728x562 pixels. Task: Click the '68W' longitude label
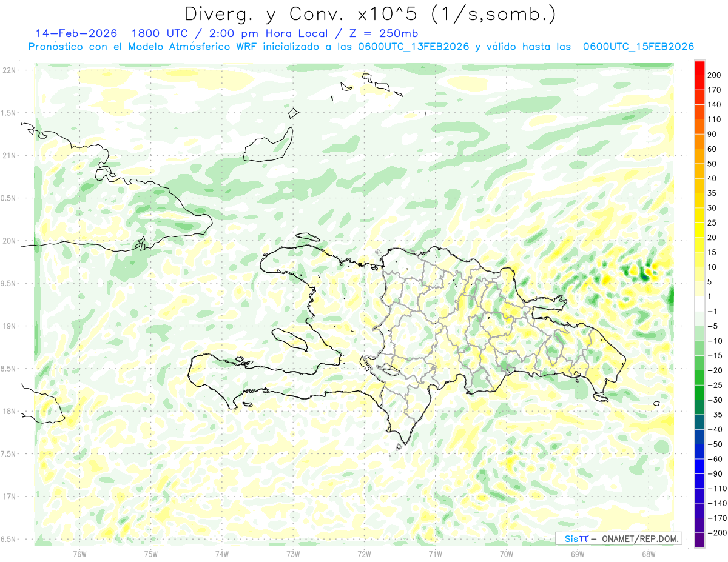pos(648,554)
